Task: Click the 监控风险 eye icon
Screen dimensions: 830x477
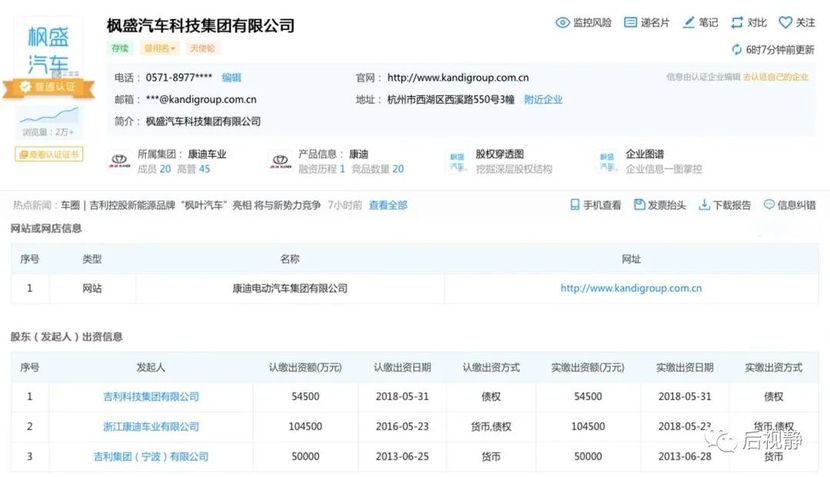Action: tap(562, 22)
